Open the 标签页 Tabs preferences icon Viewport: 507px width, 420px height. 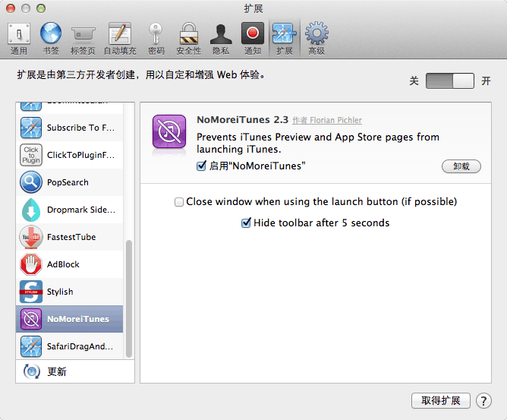[x=83, y=33]
